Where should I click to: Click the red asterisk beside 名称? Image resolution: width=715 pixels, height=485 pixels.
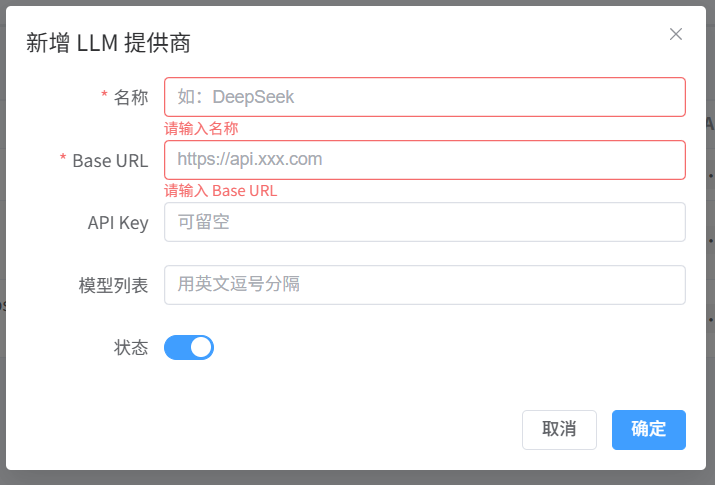pyautogui.click(x=104, y=96)
